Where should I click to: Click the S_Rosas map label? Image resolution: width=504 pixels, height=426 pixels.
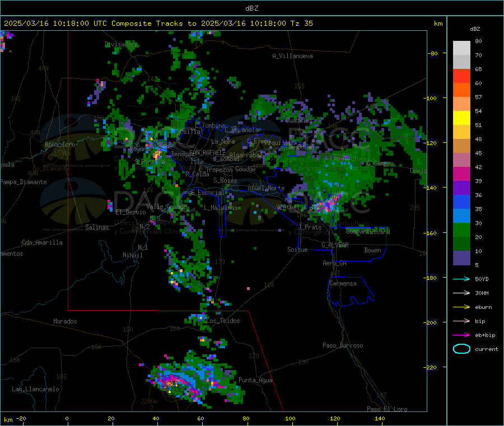pyautogui.click(x=225, y=180)
